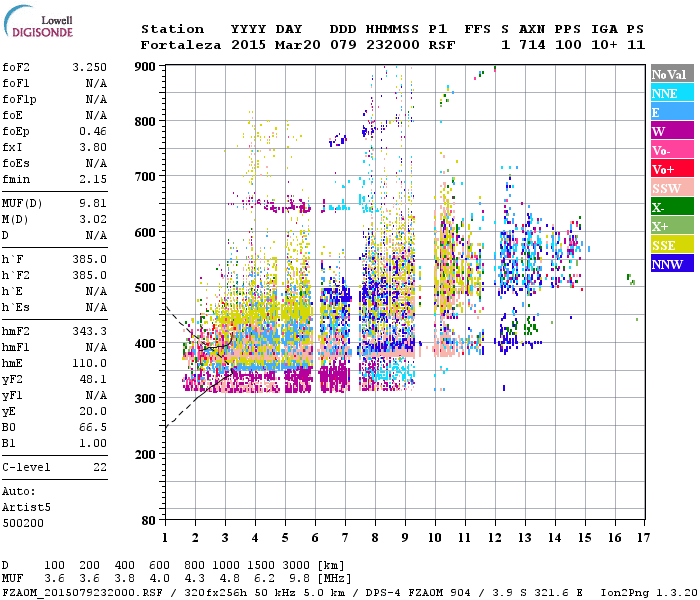
Task: Select the W purple legend swatch
Action: (672, 131)
